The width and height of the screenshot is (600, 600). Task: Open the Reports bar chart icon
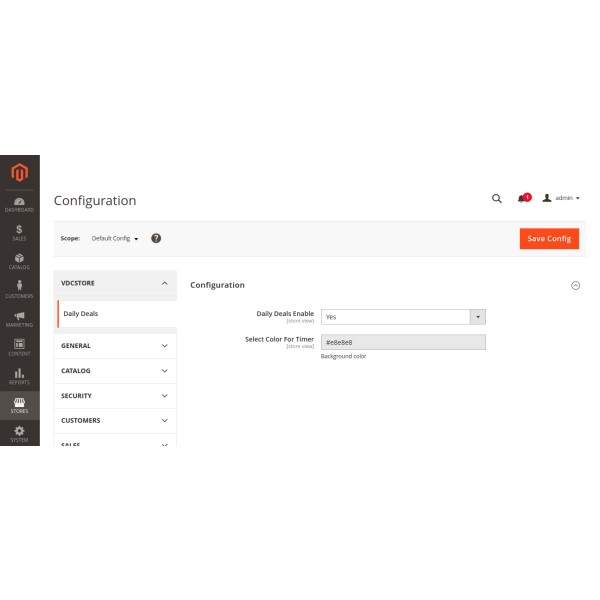(x=19, y=376)
